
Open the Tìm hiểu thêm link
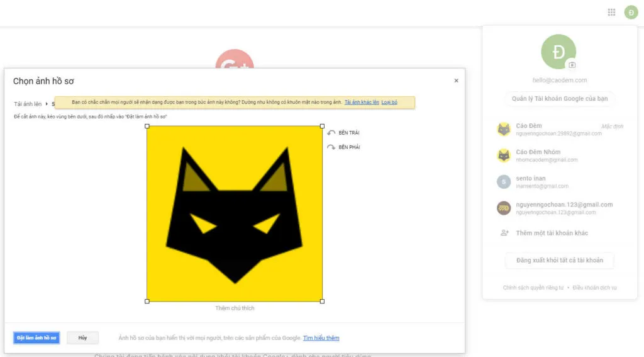click(x=321, y=338)
